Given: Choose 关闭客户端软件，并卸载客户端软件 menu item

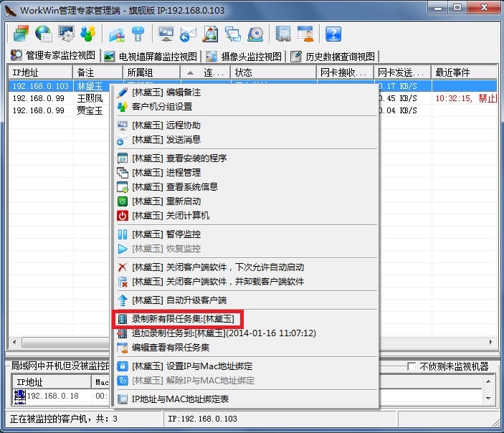Looking at the screenshot, I should pyautogui.click(x=244, y=282).
